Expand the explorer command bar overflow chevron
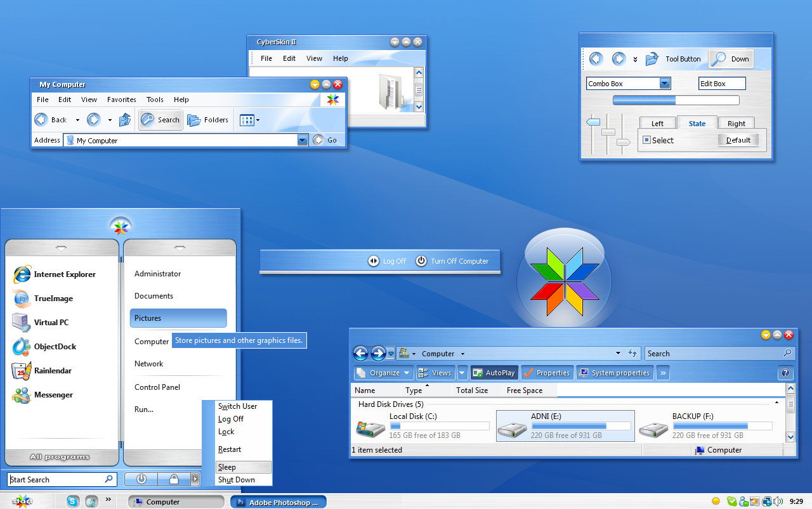The height and width of the screenshot is (509, 812). 663,373
